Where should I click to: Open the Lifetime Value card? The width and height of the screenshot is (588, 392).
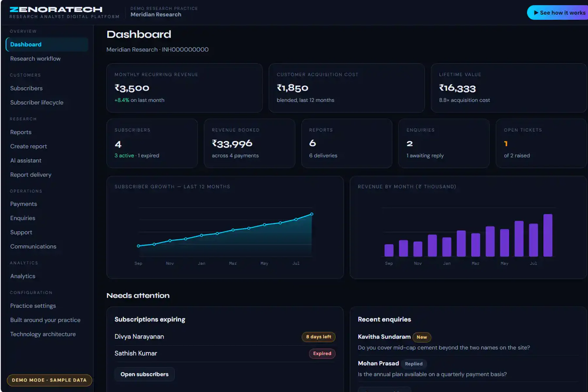(509, 88)
